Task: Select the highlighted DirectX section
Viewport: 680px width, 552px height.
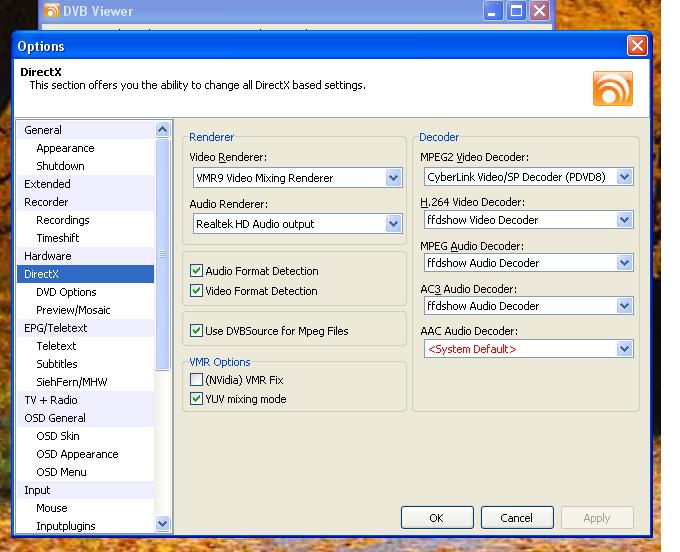Action: [85, 274]
